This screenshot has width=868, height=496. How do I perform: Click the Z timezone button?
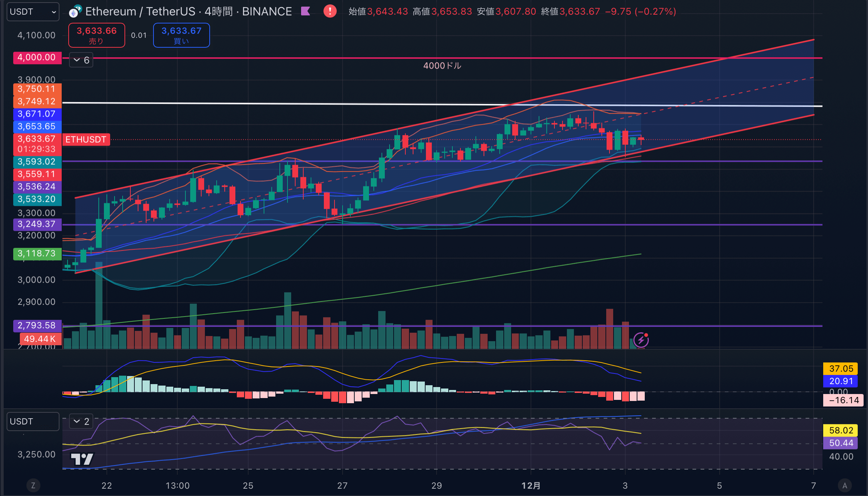[33, 486]
